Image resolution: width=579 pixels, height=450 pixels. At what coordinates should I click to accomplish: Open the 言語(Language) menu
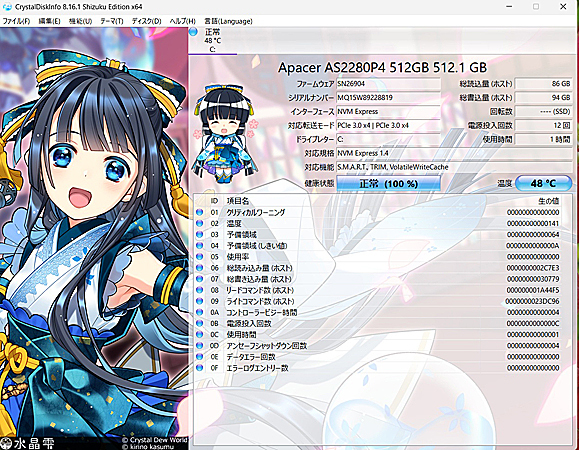228,21
